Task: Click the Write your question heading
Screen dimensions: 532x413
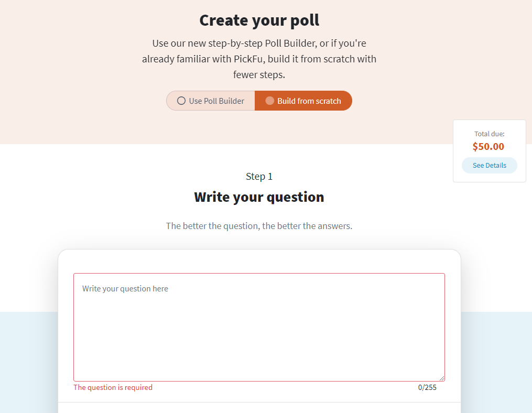Action: click(259, 197)
